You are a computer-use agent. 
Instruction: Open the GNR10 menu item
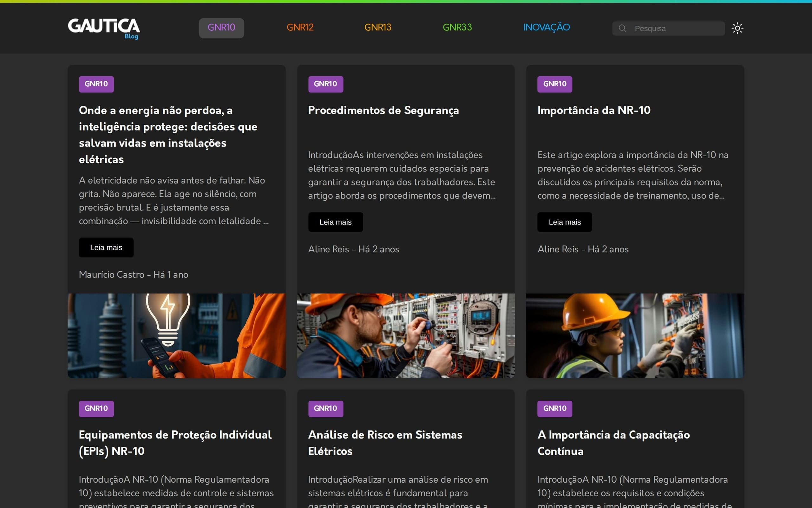221,28
